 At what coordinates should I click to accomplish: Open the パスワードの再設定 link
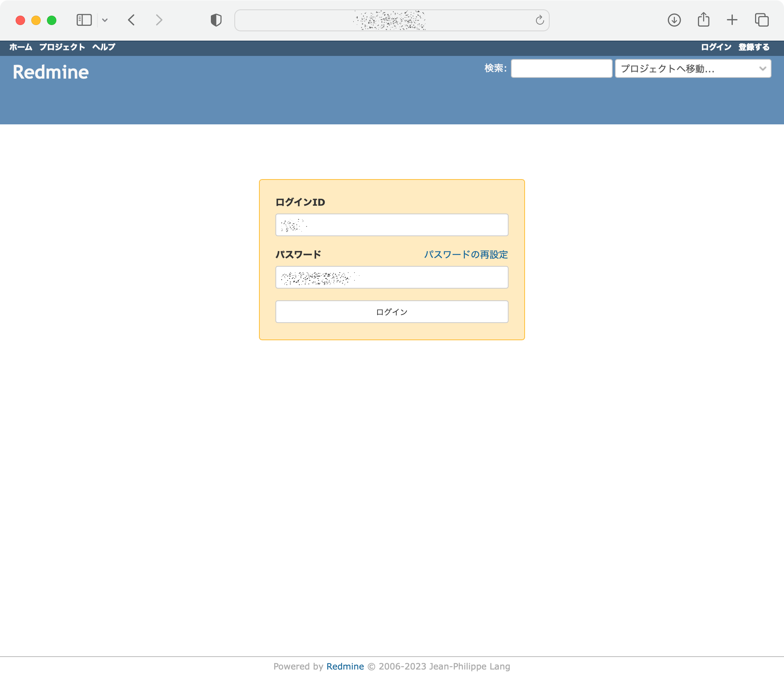(466, 254)
